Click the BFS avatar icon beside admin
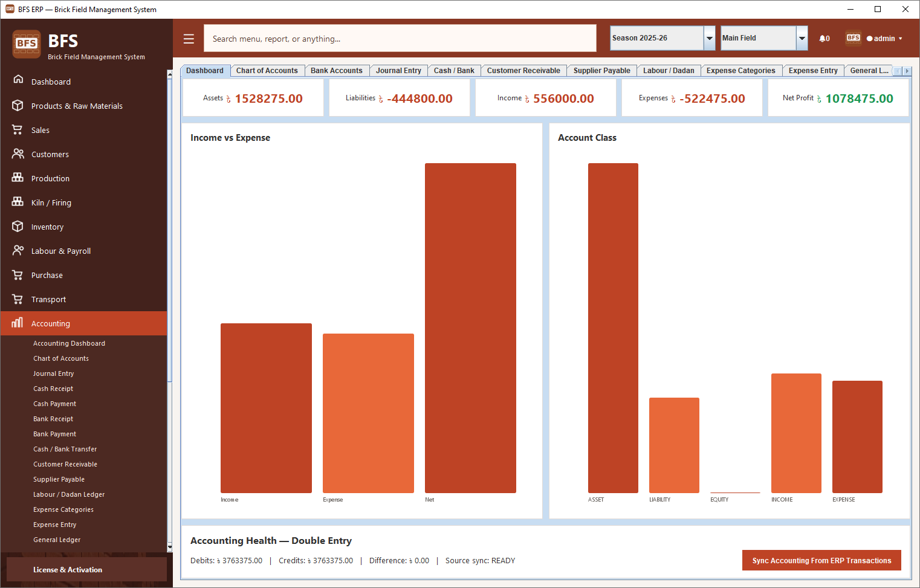 (x=854, y=37)
